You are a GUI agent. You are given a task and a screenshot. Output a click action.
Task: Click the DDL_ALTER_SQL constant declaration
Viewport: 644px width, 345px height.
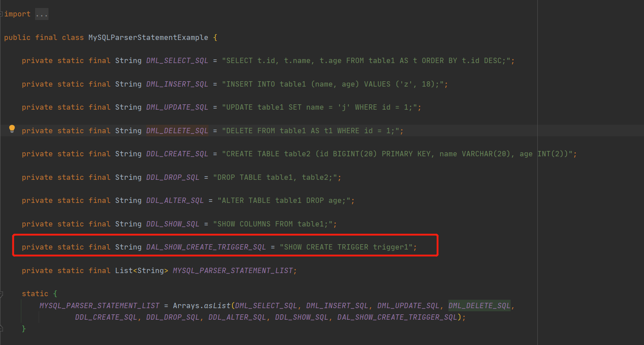point(175,201)
